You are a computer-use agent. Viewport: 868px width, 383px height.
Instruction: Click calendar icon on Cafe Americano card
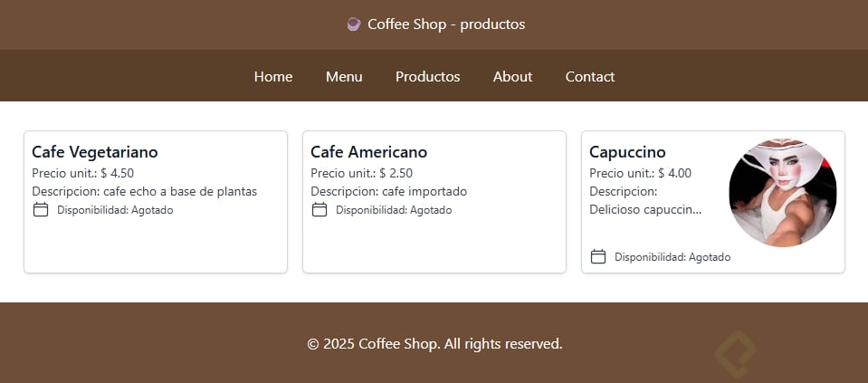point(320,210)
